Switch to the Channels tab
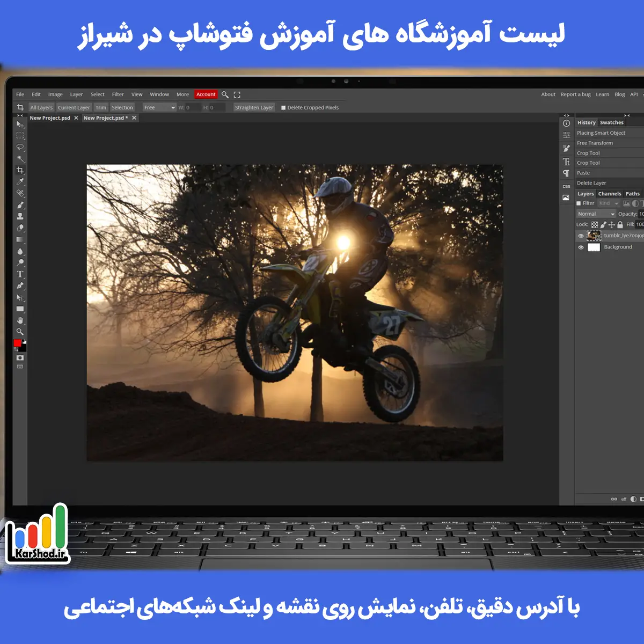644x644 pixels. coord(610,194)
